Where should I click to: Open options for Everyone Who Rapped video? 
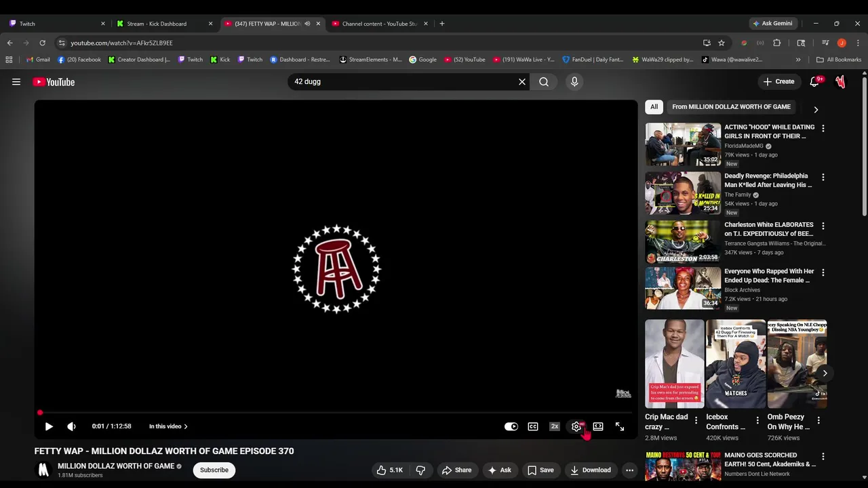coord(823,272)
